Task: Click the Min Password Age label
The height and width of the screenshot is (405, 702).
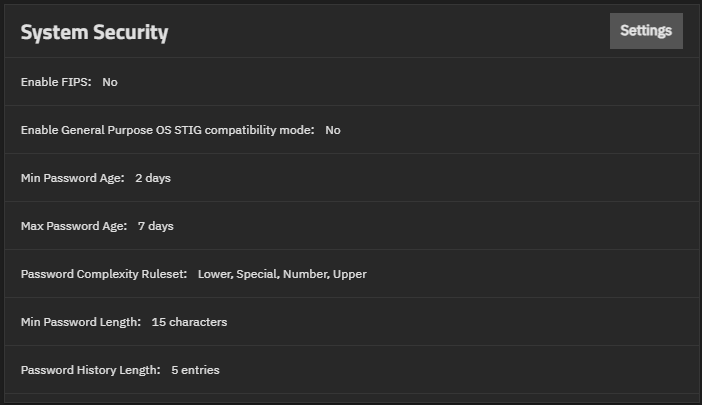Action: (73, 178)
